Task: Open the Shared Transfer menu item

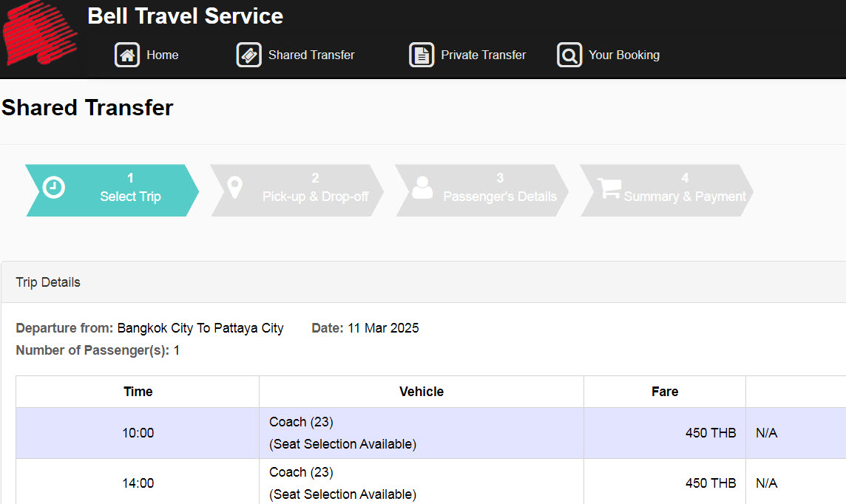Action: (x=311, y=55)
